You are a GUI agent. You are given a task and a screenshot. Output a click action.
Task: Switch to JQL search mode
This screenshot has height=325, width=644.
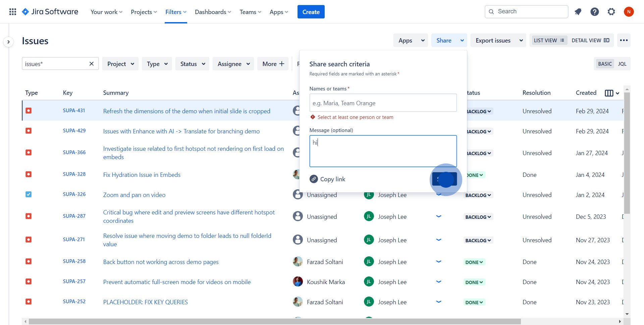coord(622,64)
